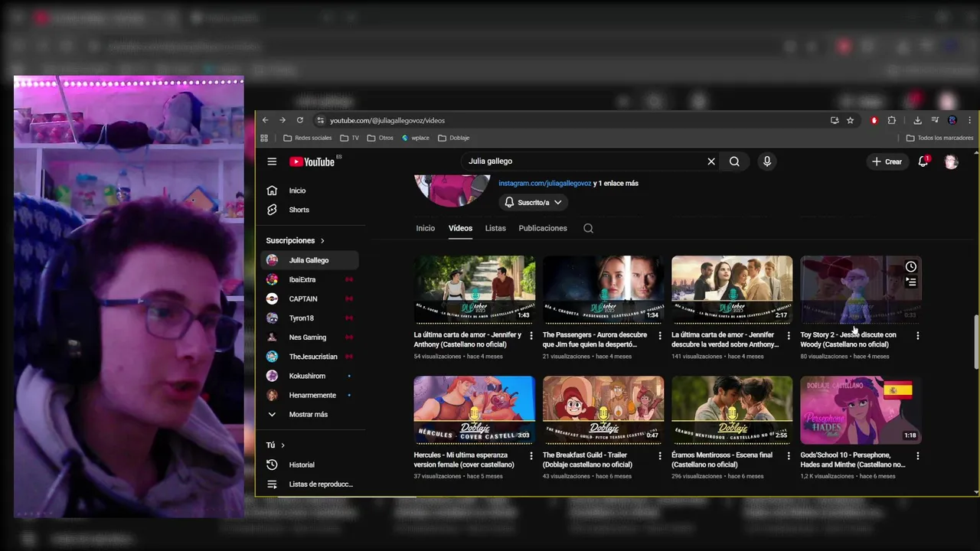Open Tyron18 subscription

click(x=309, y=318)
